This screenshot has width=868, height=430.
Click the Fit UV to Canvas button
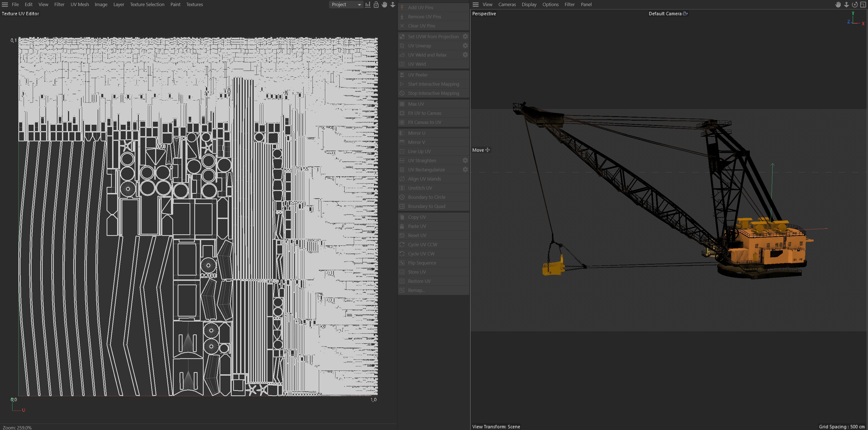point(424,113)
